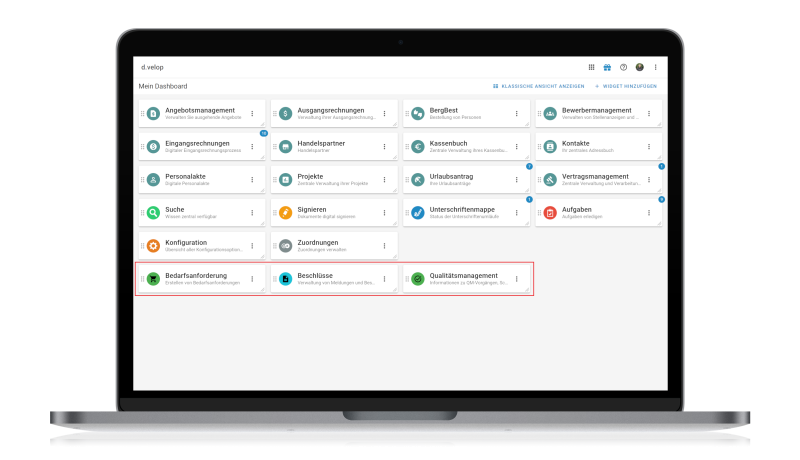The height and width of the screenshot is (460, 800).
Task: Click the orange Konfiguration gear icon
Action: click(x=153, y=246)
